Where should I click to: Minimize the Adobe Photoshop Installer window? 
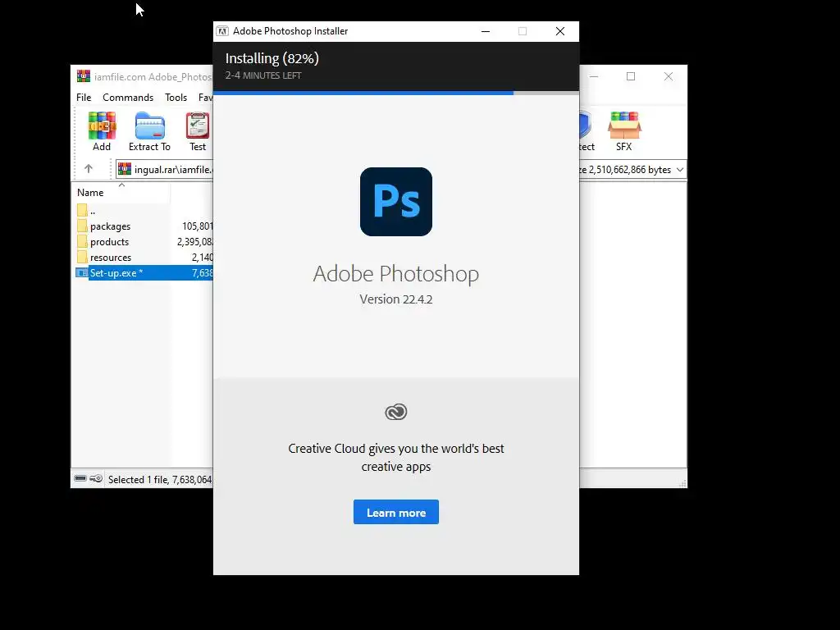(x=486, y=31)
